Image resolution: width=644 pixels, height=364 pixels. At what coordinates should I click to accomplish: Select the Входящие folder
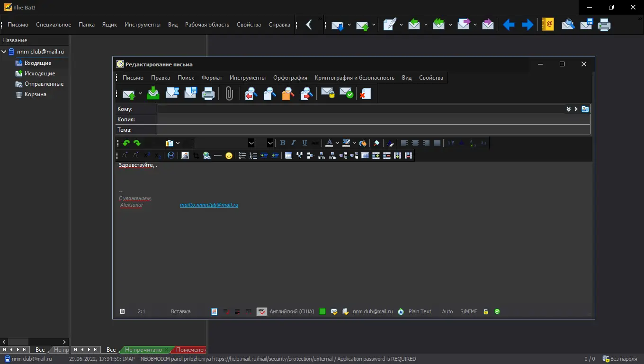38,63
